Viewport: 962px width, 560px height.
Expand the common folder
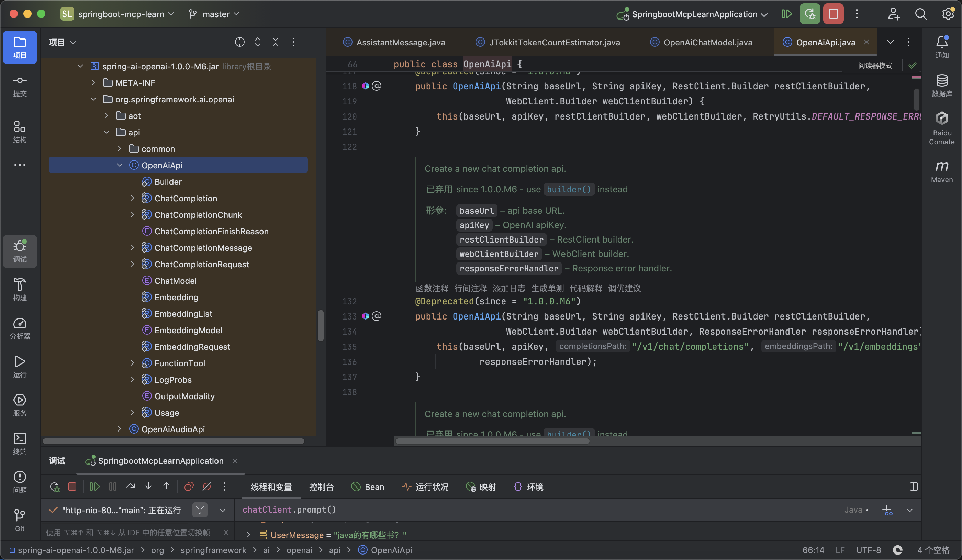(120, 149)
